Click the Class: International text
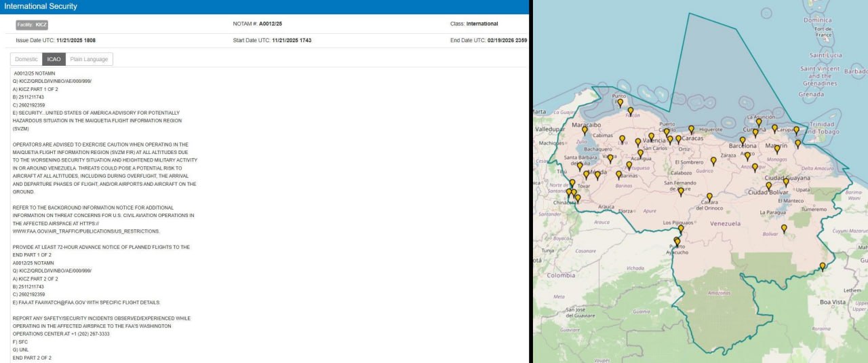This screenshot has width=868, height=363. 474,24
